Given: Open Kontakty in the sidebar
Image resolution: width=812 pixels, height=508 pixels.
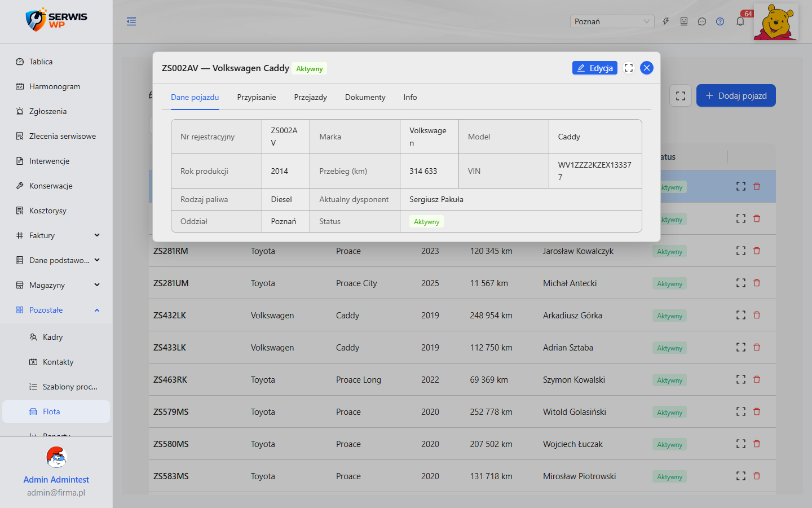Looking at the screenshot, I should (56, 362).
